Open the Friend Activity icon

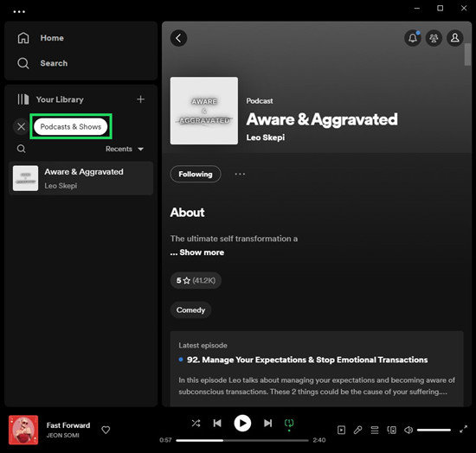click(434, 38)
